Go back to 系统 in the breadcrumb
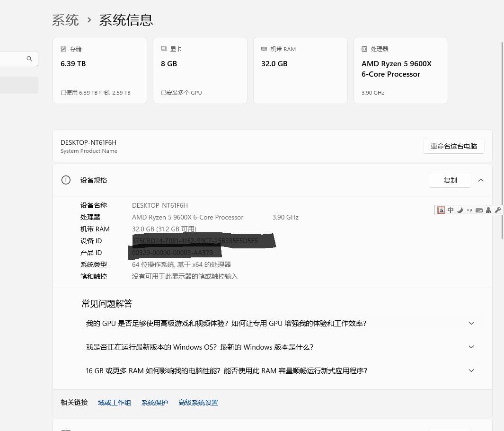Viewport: 504px width, 431px height. (66, 20)
